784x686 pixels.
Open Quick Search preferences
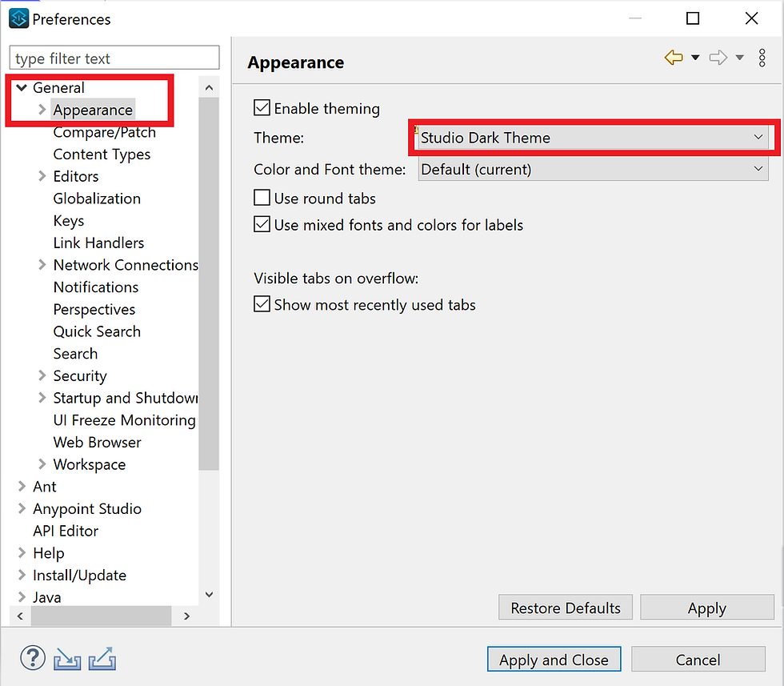click(97, 331)
